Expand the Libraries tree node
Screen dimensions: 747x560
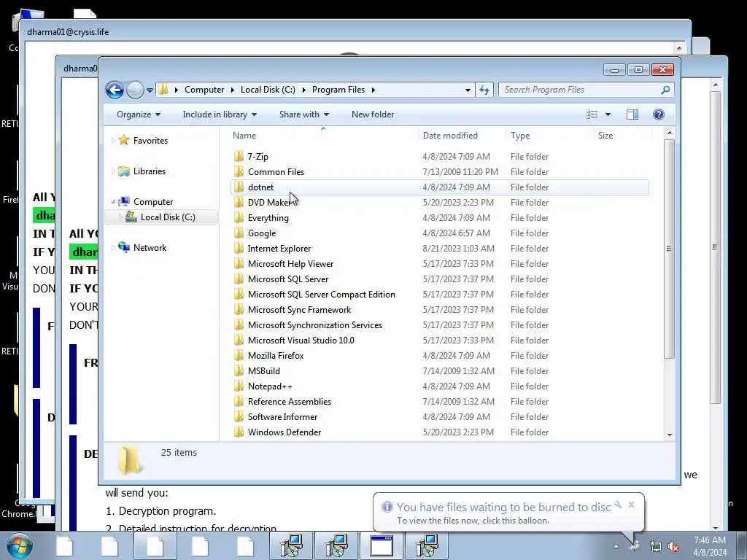click(x=113, y=171)
